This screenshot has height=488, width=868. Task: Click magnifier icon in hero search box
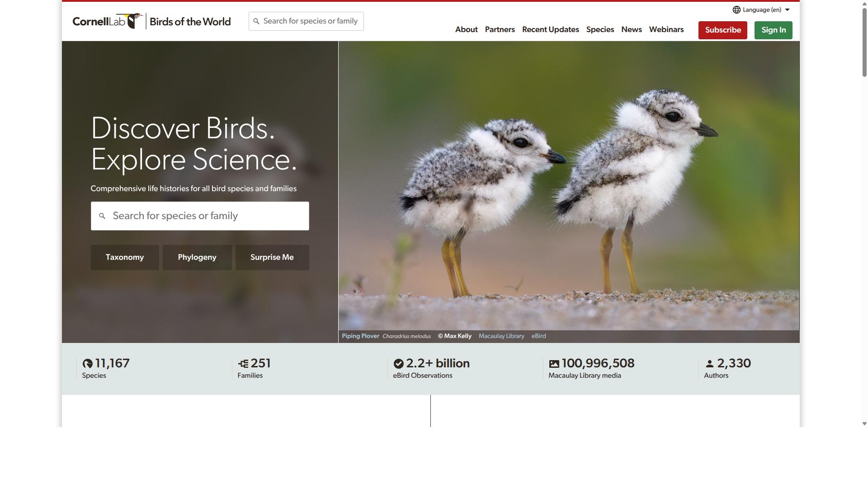pyautogui.click(x=102, y=216)
